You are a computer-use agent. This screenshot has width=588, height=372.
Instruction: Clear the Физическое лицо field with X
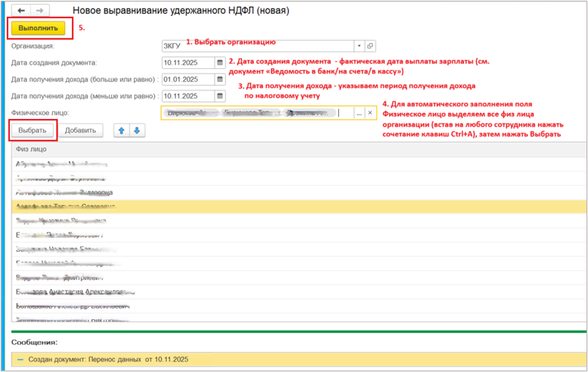point(370,113)
